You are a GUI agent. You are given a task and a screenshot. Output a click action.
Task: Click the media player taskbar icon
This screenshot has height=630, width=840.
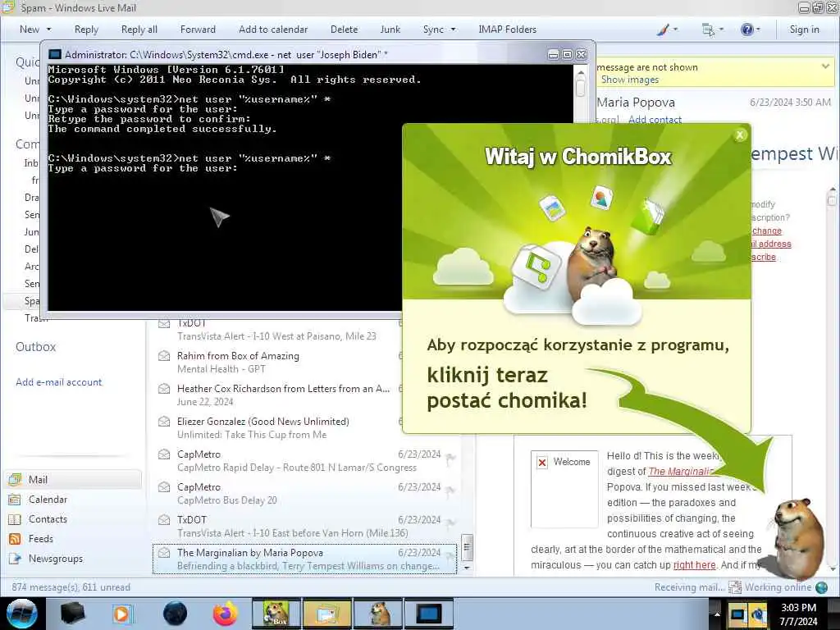coord(122,614)
